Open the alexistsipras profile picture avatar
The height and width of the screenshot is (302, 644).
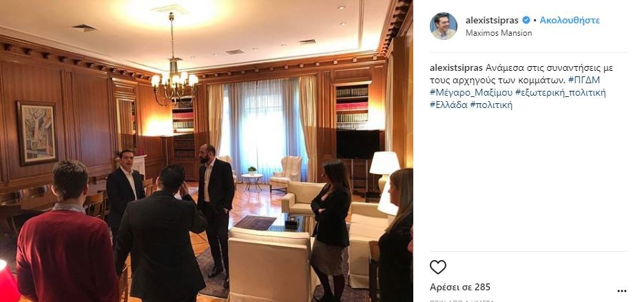pyautogui.click(x=444, y=26)
